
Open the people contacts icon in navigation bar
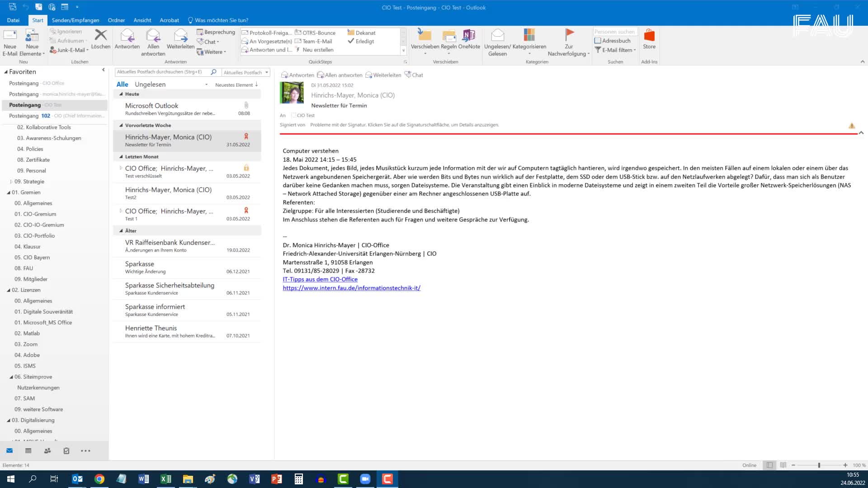point(47,450)
